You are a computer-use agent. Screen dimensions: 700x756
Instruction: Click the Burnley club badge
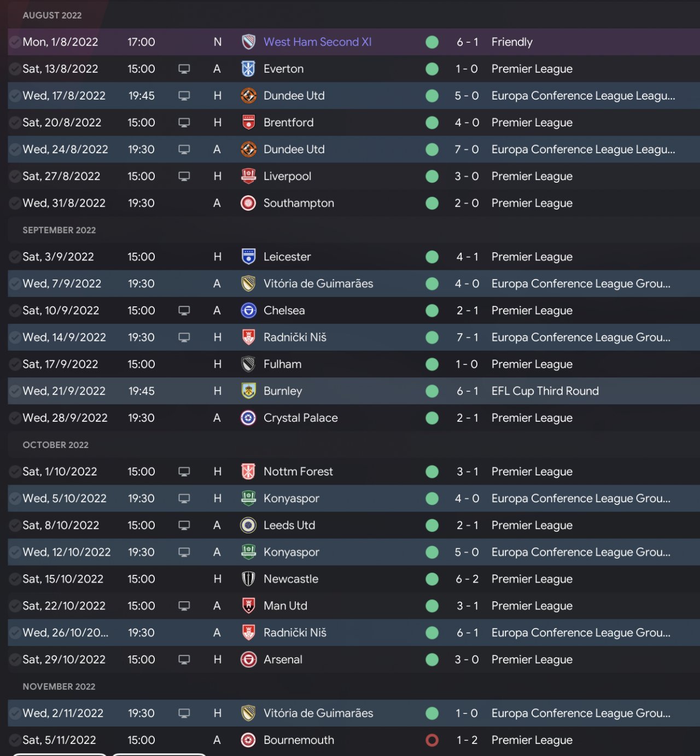tap(248, 391)
